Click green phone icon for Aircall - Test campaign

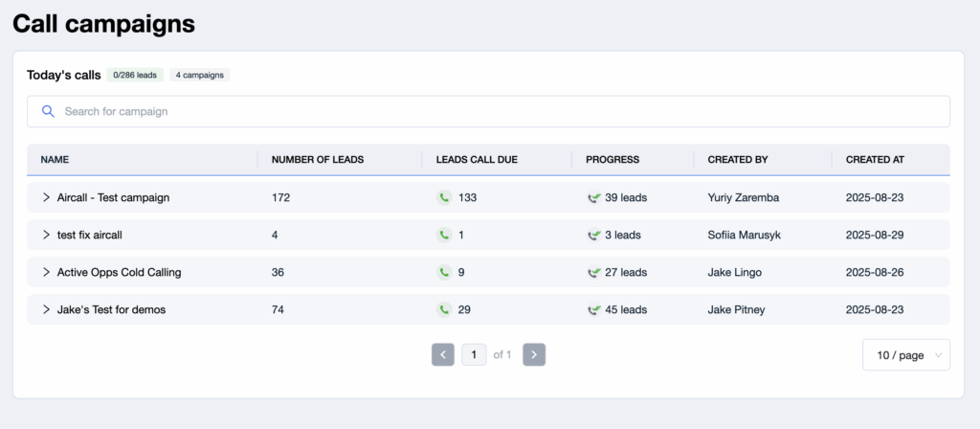(444, 197)
